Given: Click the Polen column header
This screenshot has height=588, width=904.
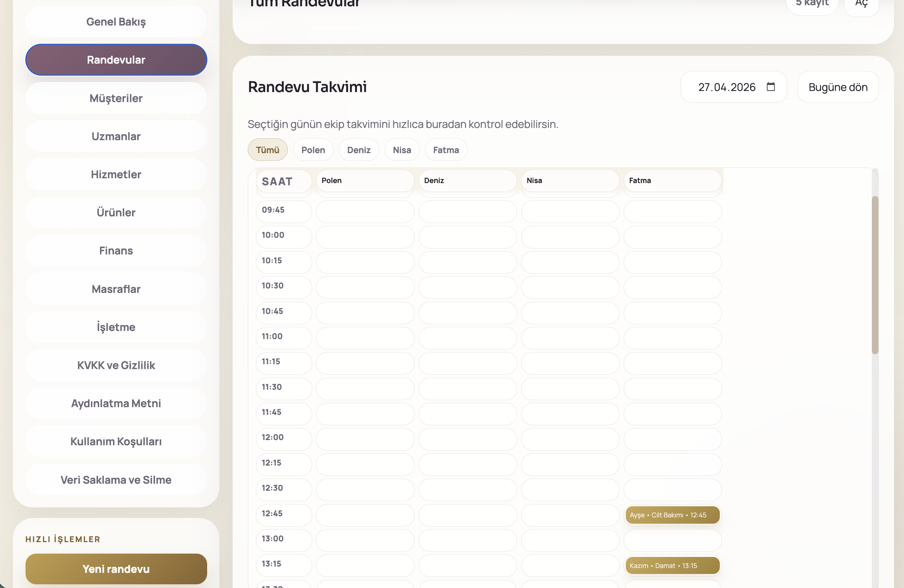Looking at the screenshot, I should pyautogui.click(x=365, y=180).
